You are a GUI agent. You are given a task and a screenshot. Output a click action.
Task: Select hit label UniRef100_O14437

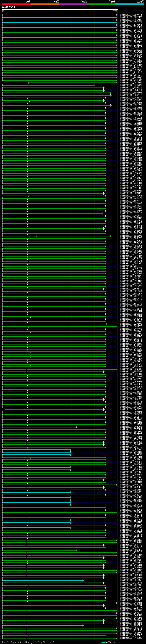point(131,608)
